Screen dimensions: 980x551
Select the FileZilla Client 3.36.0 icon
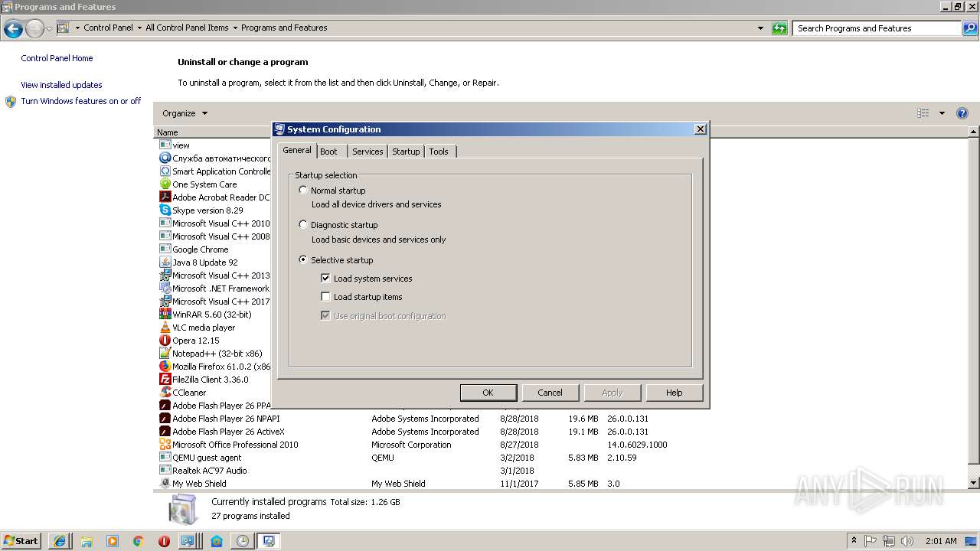tap(165, 380)
